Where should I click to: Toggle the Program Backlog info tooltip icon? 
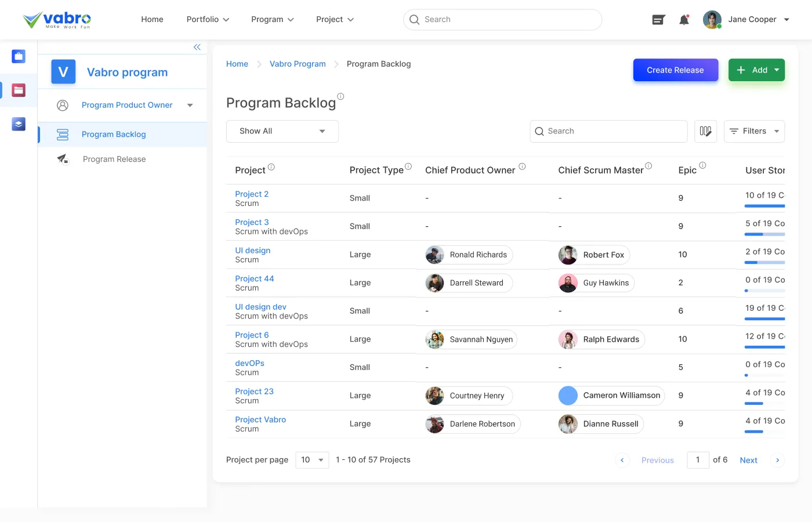pos(340,96)
